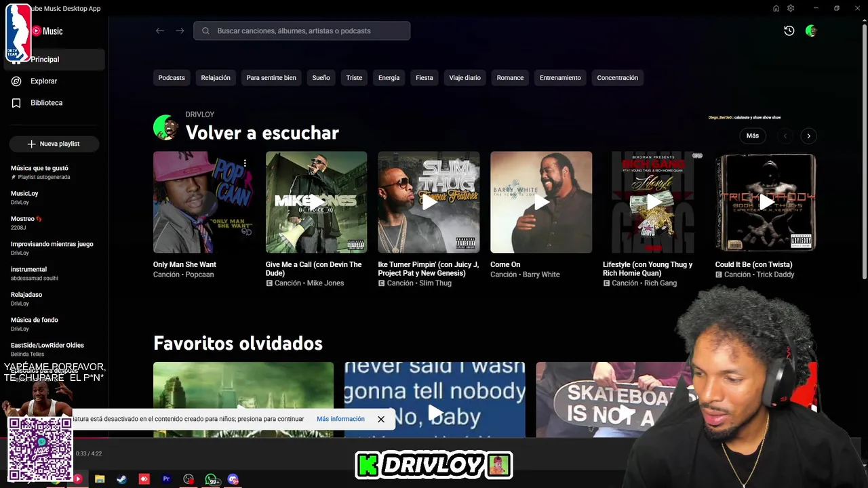868x488 pixels.
Task: Open Biblioteca in sidebar
Action: 54,103
